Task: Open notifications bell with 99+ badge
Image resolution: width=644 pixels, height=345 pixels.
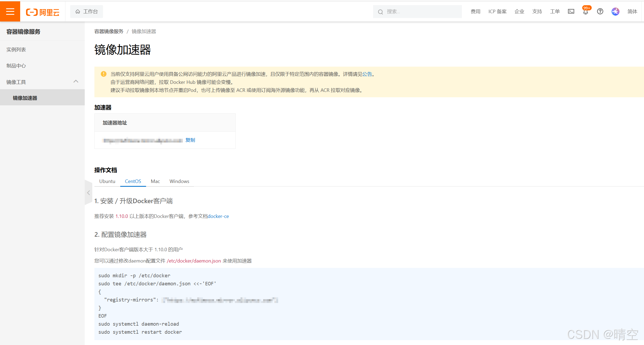Action: click(x=585, y=12)
